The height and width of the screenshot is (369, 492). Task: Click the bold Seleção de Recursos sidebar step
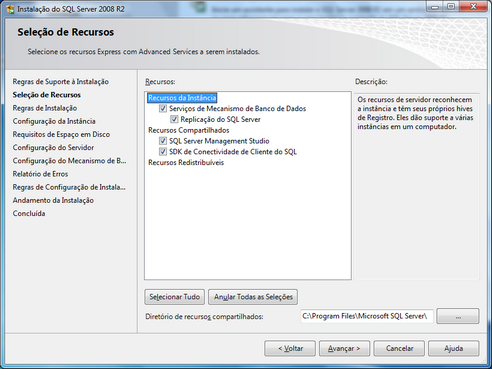click(47, 95)
